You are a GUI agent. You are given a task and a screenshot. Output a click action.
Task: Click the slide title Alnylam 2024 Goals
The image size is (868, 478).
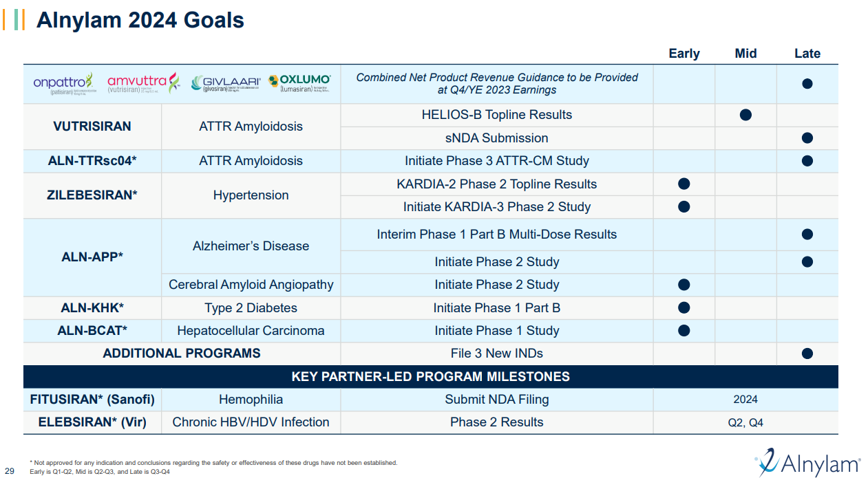[140, 20]
